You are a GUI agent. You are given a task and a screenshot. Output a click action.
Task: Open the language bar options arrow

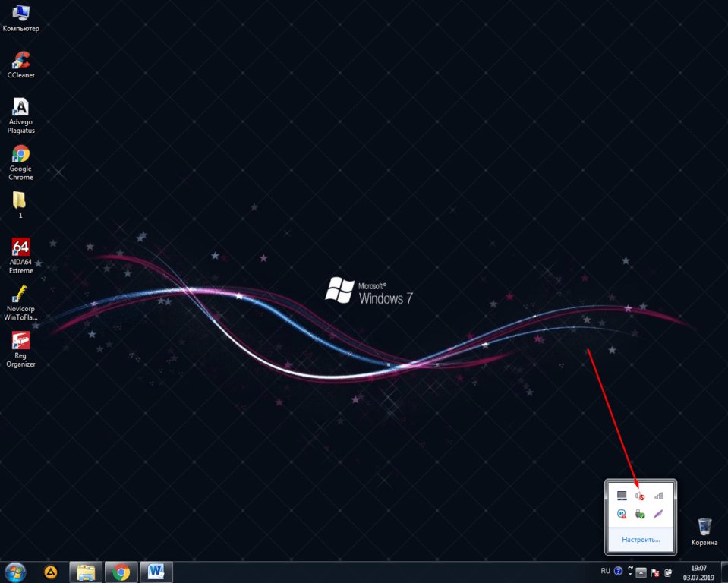(x=630, y=574)
